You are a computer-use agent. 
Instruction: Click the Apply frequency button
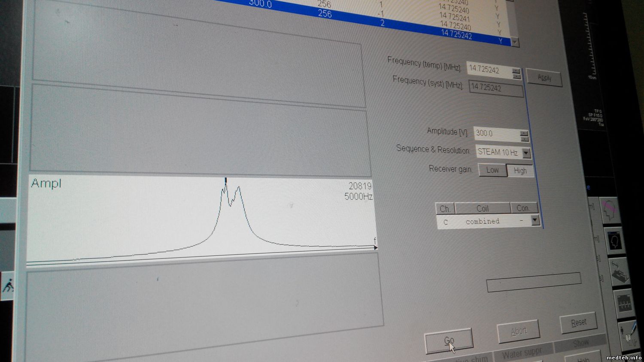click(x=544, y=78)
